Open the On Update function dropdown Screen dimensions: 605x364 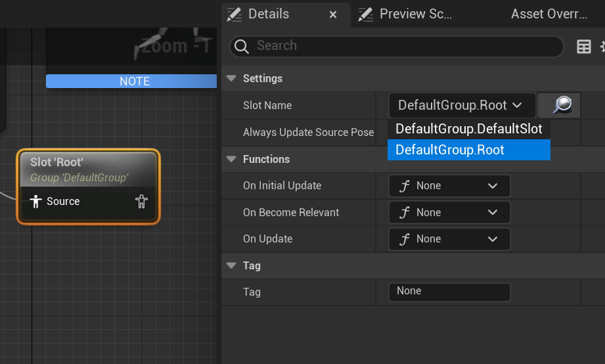449,239
